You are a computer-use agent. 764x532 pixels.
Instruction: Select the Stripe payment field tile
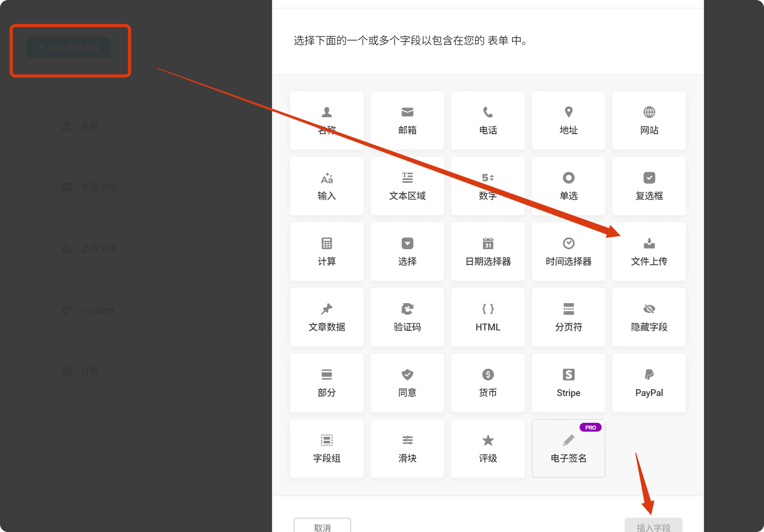pyautogui.click(x=568, y=383)
